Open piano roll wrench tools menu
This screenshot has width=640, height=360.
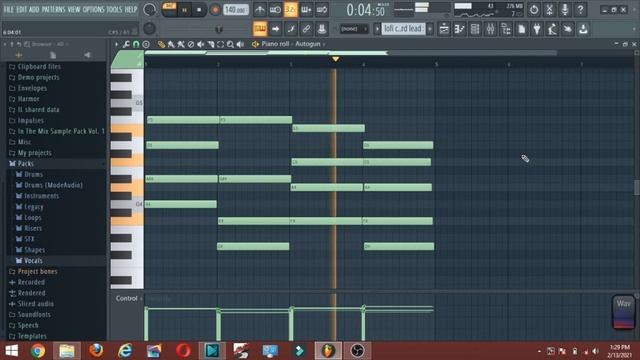[126, 44]
